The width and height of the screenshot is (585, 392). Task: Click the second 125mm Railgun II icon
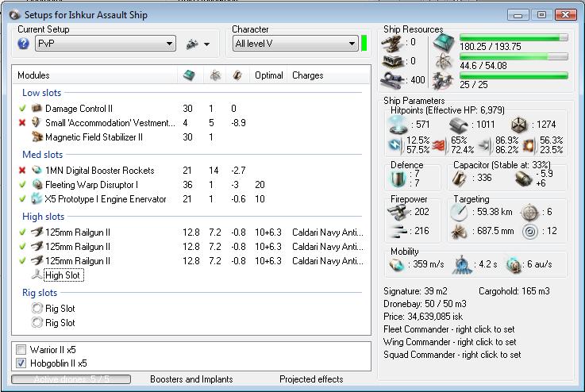pyautogui.click(x=37, y=246)
